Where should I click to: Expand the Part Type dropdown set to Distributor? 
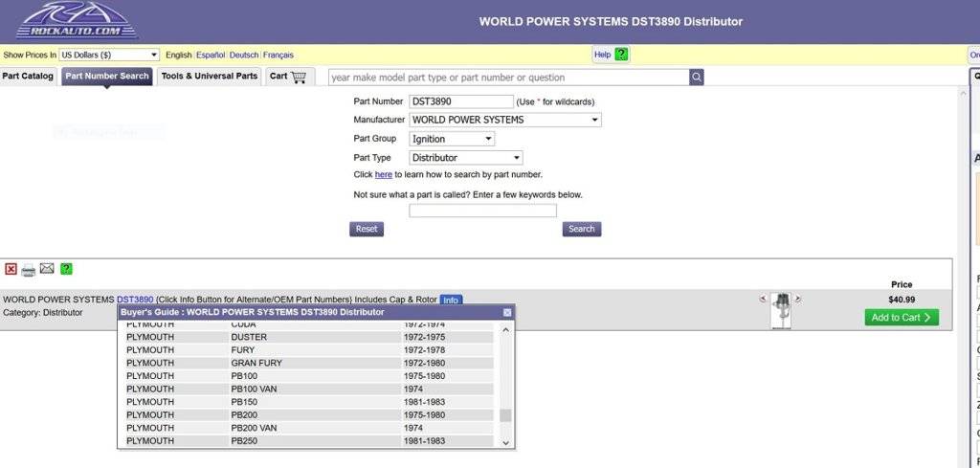pos(466,158)
